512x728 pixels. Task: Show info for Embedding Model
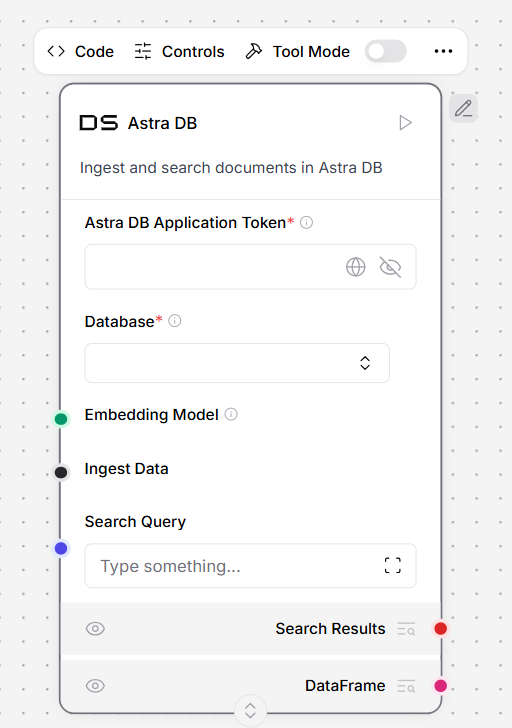coord(231,414)
